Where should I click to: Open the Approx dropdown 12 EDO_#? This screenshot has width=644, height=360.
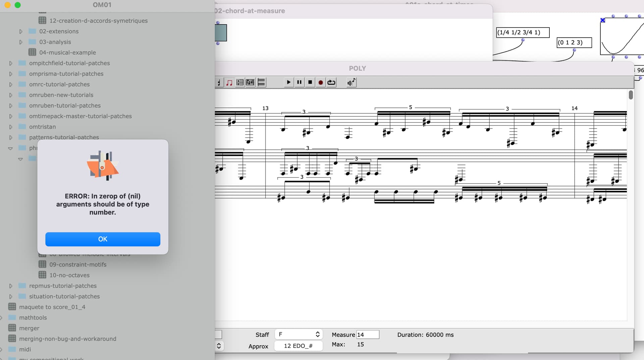[298, 346]
